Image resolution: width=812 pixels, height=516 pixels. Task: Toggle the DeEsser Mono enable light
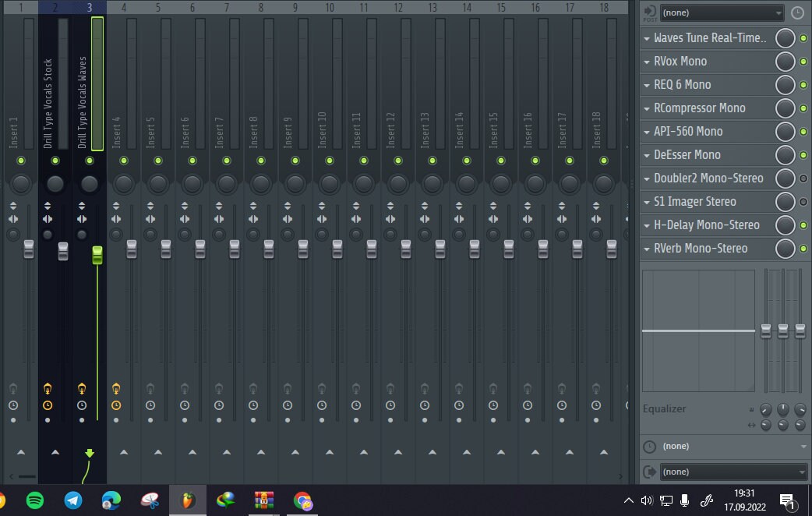coord(805,154)
